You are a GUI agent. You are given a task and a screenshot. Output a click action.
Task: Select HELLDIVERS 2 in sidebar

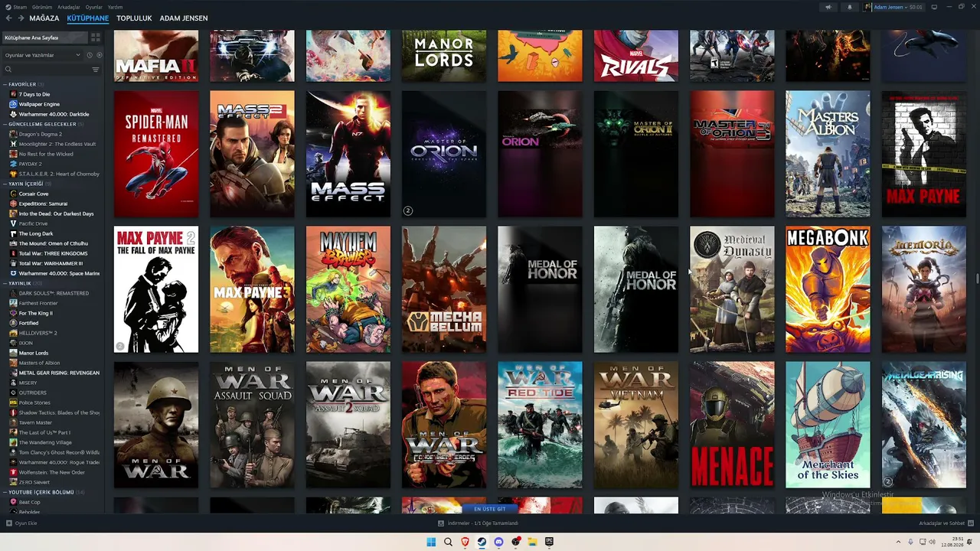pyautogui.click(x=38, y=333)
